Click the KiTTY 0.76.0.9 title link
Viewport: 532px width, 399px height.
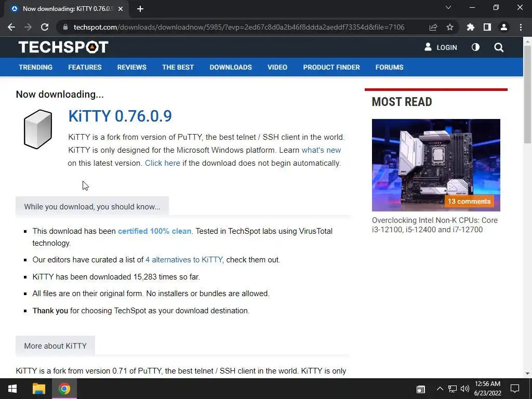(x=120, y=116)
